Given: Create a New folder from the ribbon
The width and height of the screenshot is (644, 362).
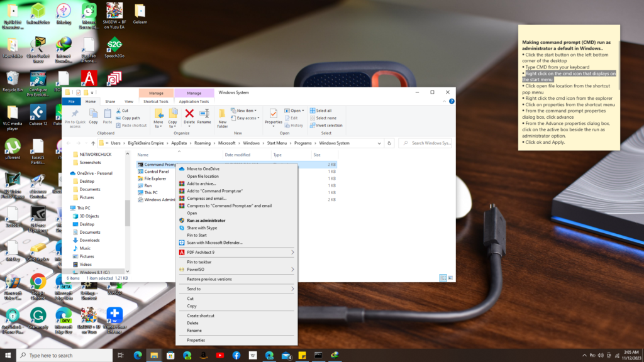Looking at the screenshot, I should 222,119.
